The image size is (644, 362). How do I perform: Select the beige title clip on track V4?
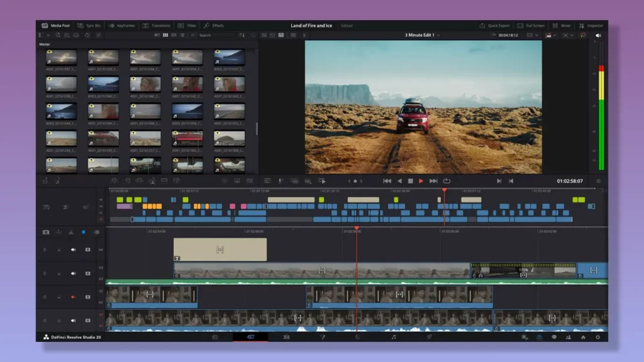(x=220, y=249)
